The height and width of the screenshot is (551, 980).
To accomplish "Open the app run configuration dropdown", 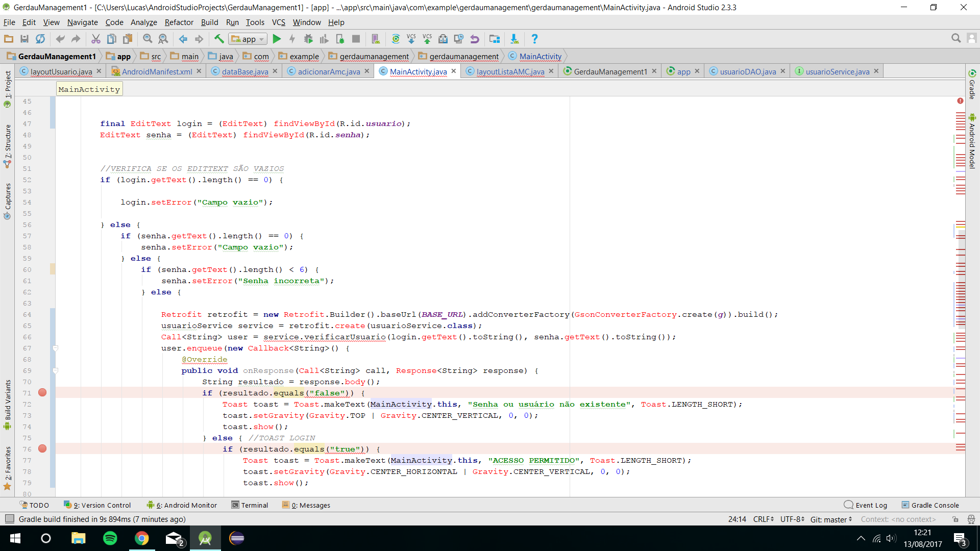I will point(248,39).
